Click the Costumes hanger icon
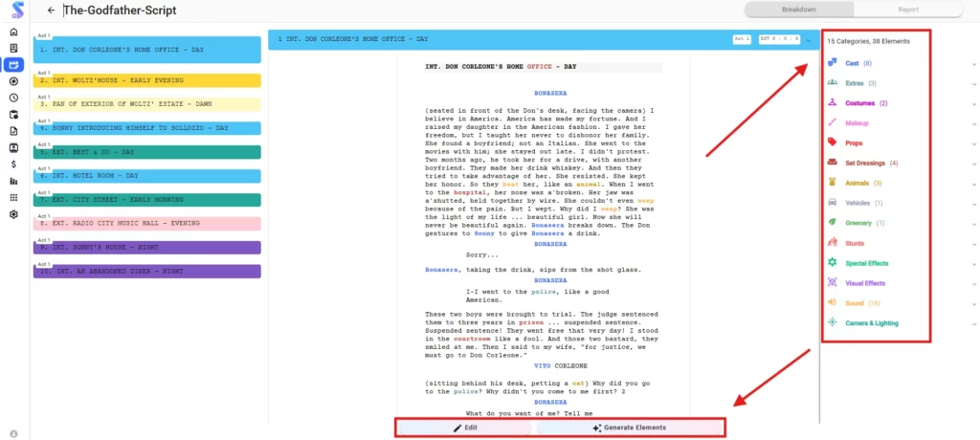The image size is (980, 440). pyautogui.click(x=832, y=103)
